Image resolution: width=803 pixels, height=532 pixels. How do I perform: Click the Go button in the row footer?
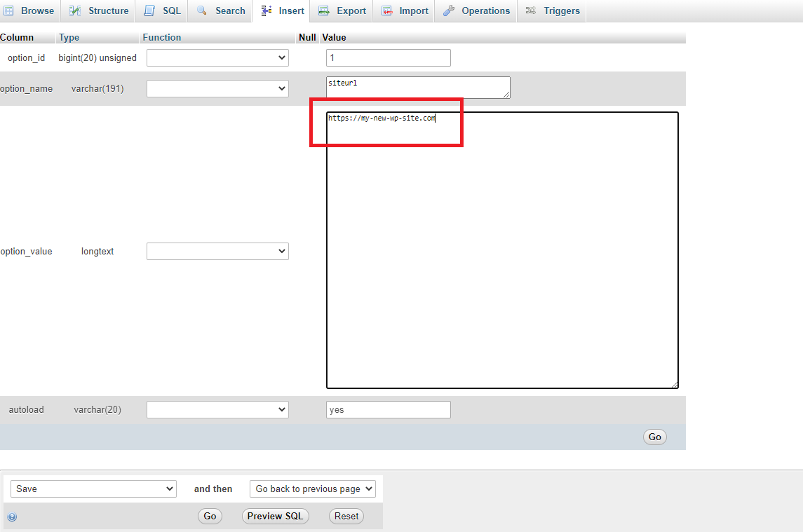tap(654, 437)
